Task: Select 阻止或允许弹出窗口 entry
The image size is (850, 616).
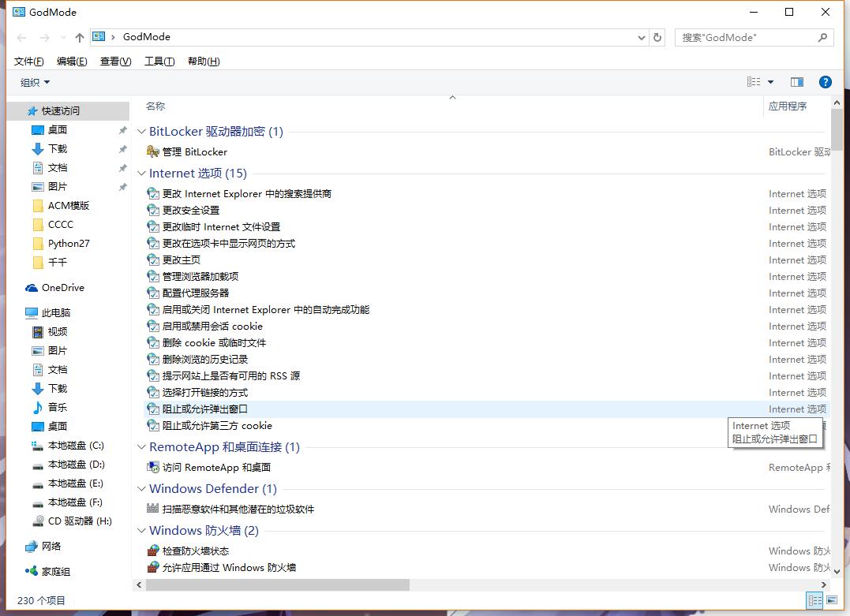Action: click(x=205, y=409)
